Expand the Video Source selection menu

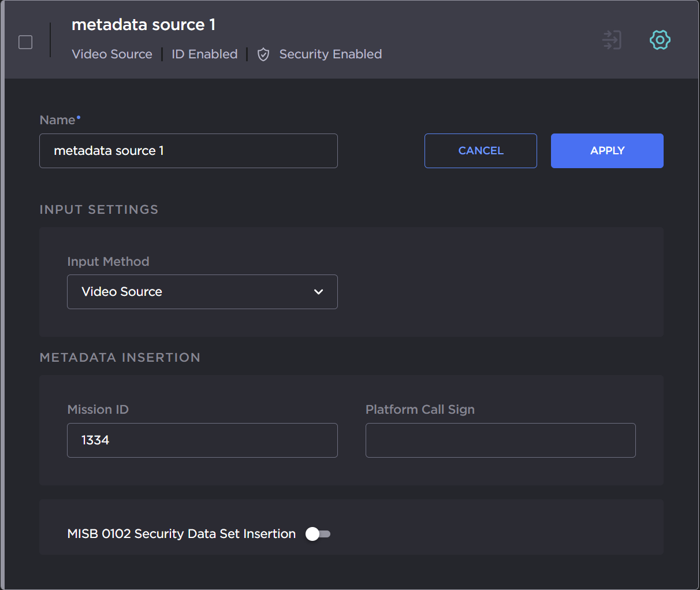pyautogui.click(x=202, y=292)
